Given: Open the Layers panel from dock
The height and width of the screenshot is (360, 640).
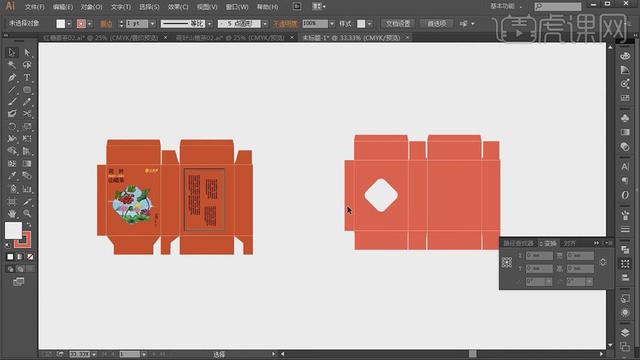Looking at the screenshot, I should coord(625,332).
